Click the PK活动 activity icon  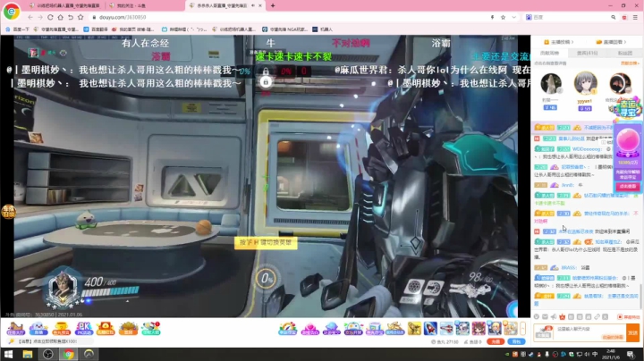click(x=84, y=329)
